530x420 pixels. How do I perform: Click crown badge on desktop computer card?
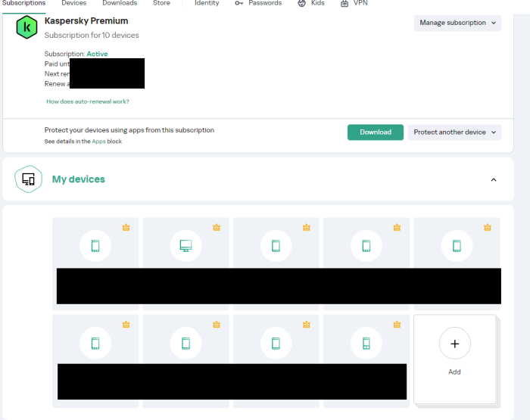[217, 227]
